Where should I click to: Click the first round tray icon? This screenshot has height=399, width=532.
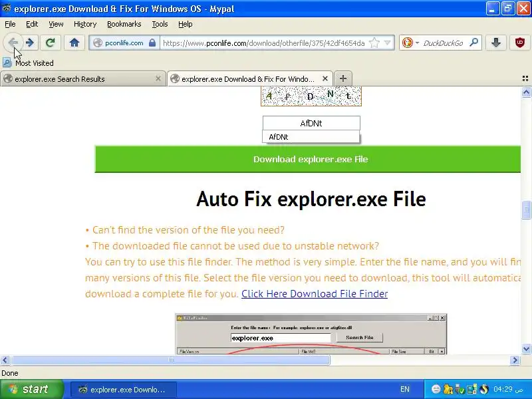point(436,389)
